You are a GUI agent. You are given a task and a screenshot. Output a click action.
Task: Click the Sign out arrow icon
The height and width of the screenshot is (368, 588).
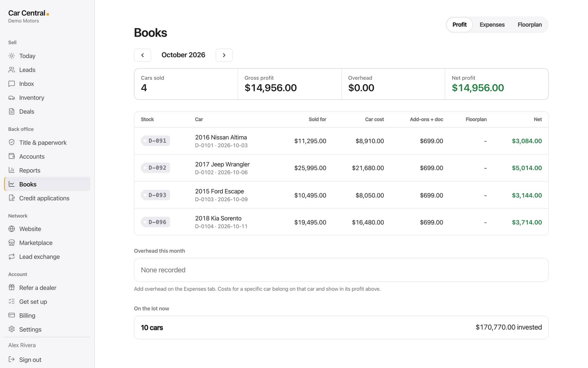(x=12, y=359)
